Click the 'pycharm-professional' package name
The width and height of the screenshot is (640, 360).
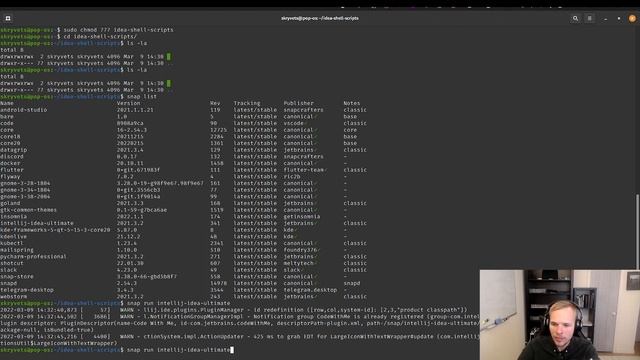[x=33, y=256]
